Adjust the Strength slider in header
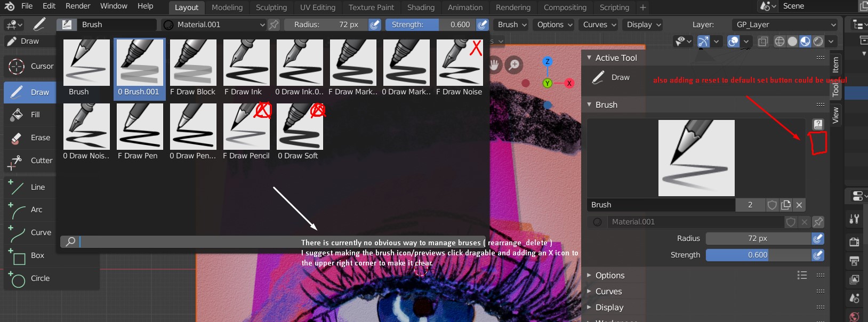This screenshot has height=322, width=868. (x=430, y=25)
